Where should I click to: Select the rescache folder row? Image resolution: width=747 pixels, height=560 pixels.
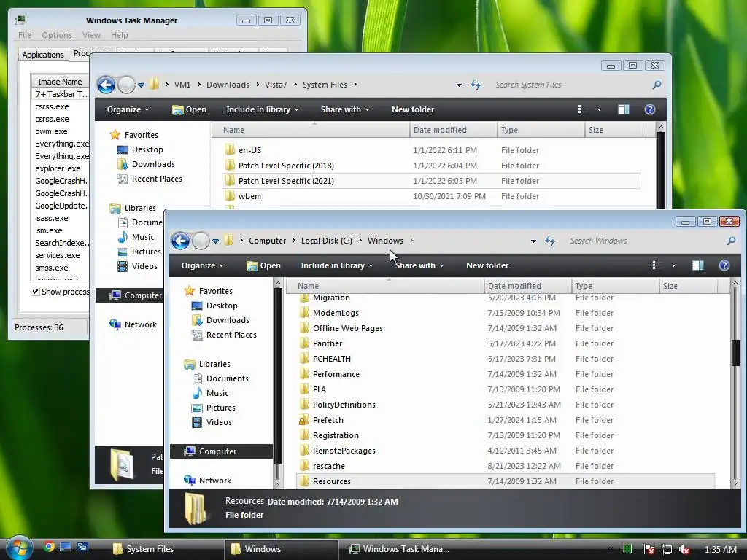(505, 466)
